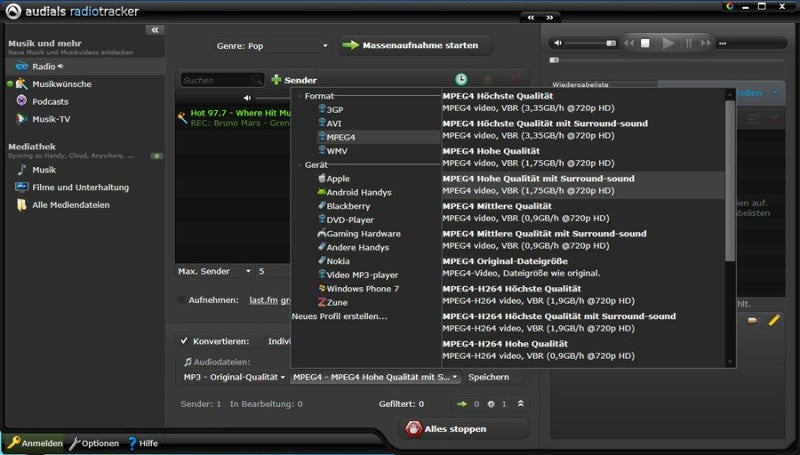Open Filme und Unterhaltung
This screenshot has width=800, height=455.
pos(72,187)
